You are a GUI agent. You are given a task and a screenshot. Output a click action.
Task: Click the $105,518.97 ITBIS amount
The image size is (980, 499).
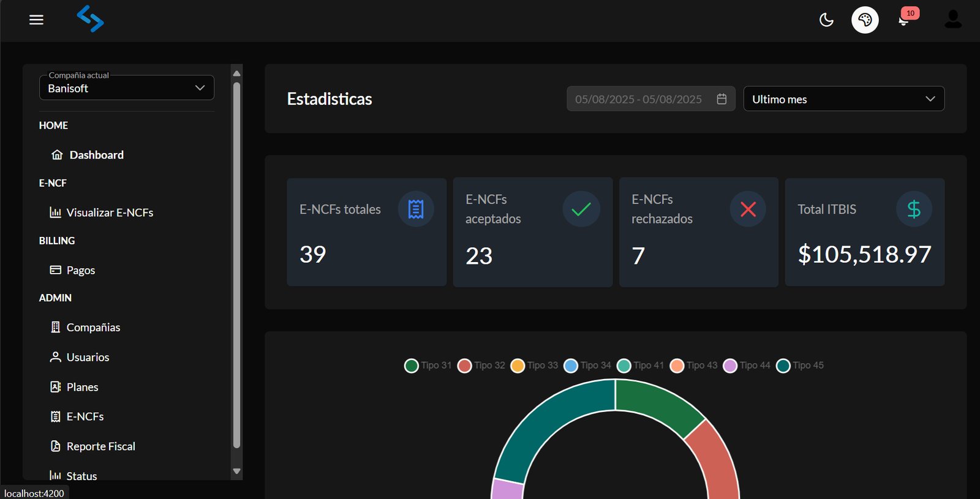click(x=864, y=254)
